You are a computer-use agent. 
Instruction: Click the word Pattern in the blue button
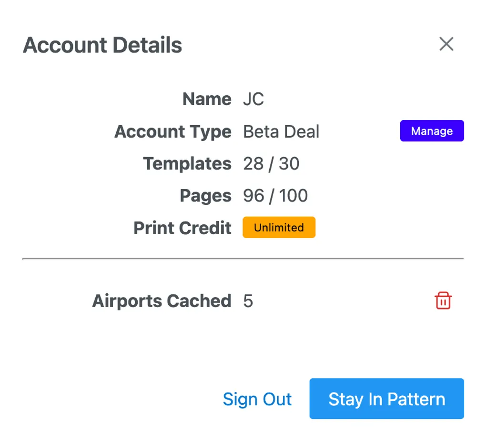tap(416, 399)
